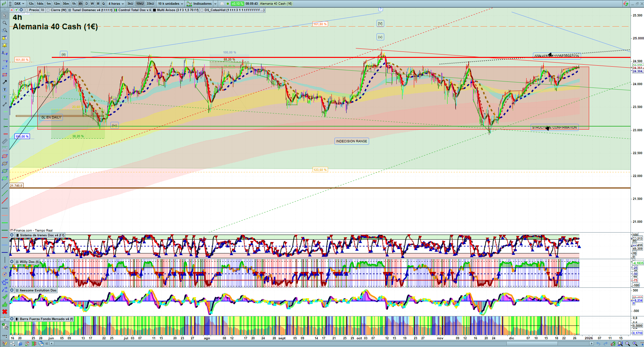Viewport: 644px width, 347px height.
Task: Click the green thumbs-up icon
Action: (5, 304)
